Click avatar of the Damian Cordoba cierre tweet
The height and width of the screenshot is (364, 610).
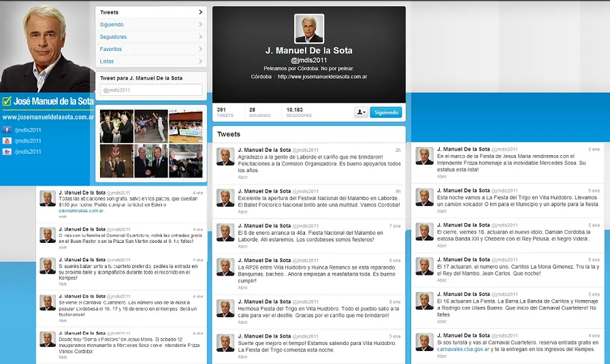(424, 232)
